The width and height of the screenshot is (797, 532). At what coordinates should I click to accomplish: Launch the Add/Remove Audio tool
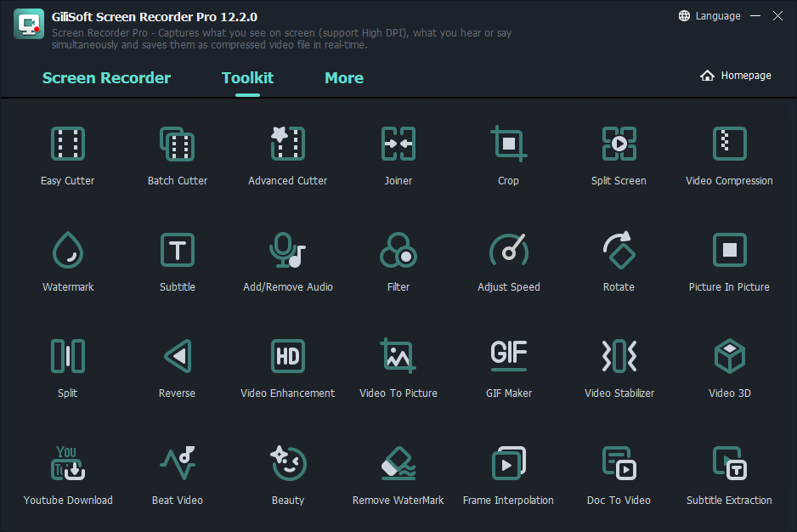pos(287,259)
